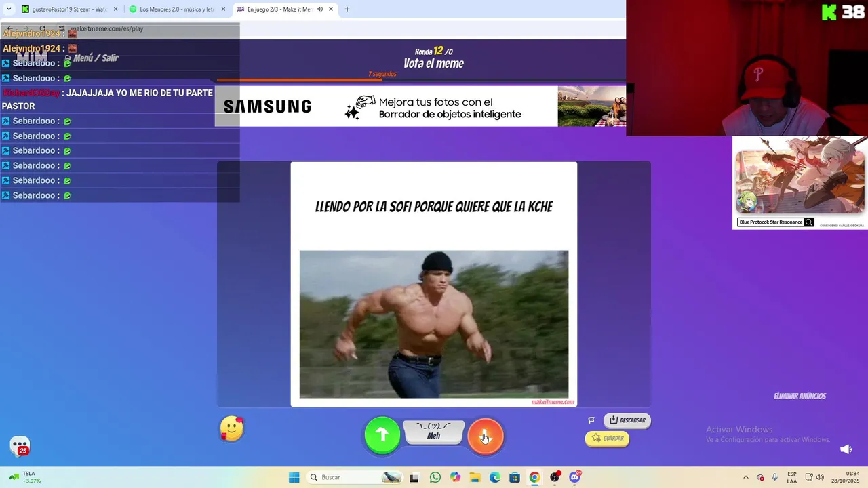Click the yellow Guardar button

[607, 439]
